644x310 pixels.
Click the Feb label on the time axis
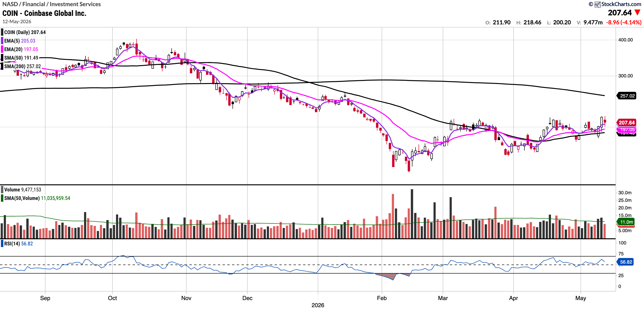pos(382,298)
